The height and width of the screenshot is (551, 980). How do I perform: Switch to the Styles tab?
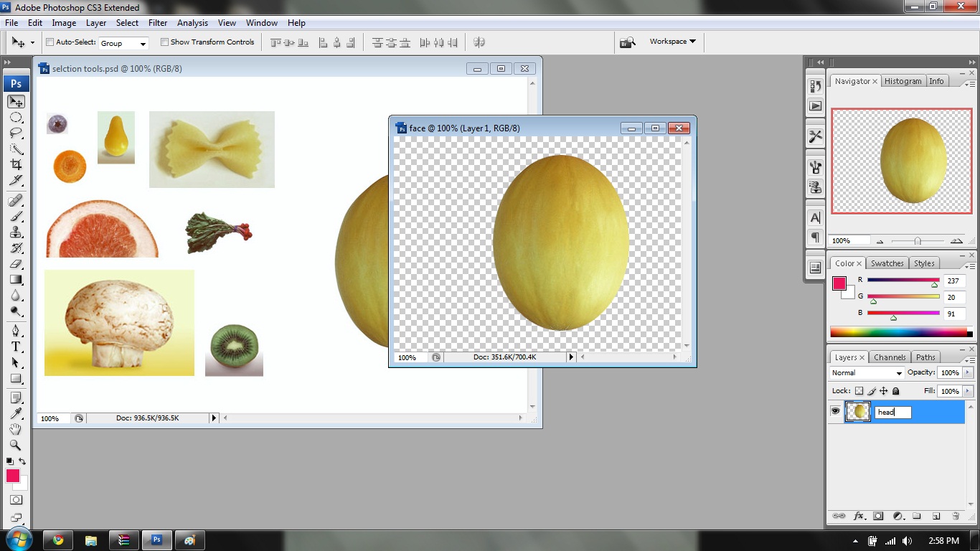coord(924,263)
